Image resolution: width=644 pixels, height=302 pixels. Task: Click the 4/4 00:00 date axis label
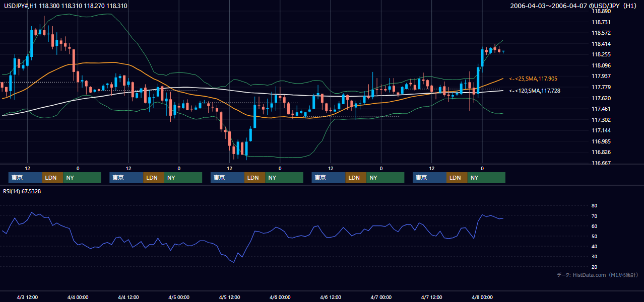78,297
